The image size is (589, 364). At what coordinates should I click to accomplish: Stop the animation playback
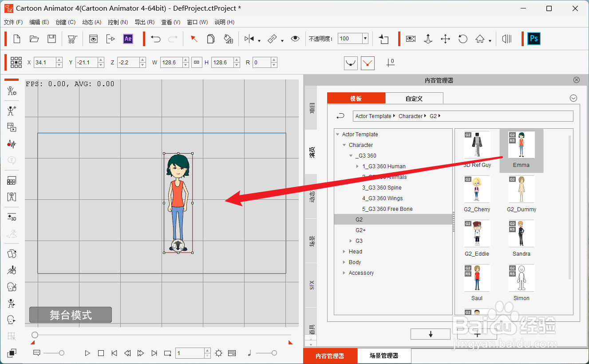(101, 353)
